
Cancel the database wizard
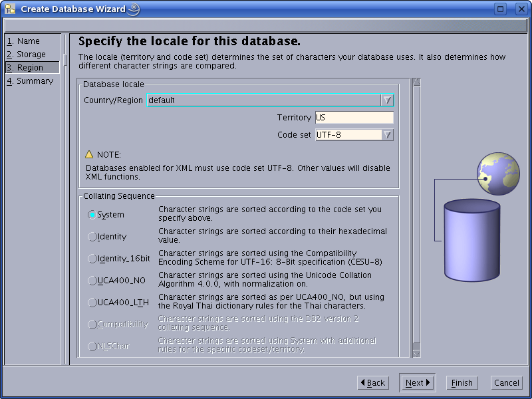click(x=506, y=383)
